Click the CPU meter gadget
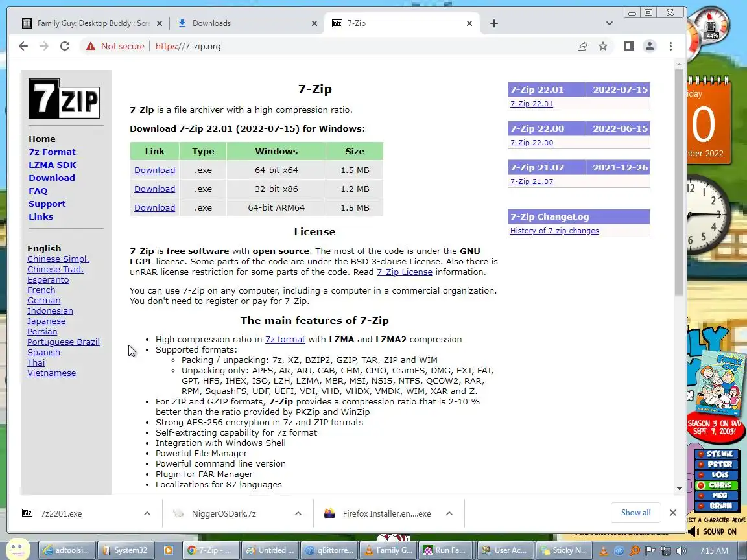 coord(710,26)
